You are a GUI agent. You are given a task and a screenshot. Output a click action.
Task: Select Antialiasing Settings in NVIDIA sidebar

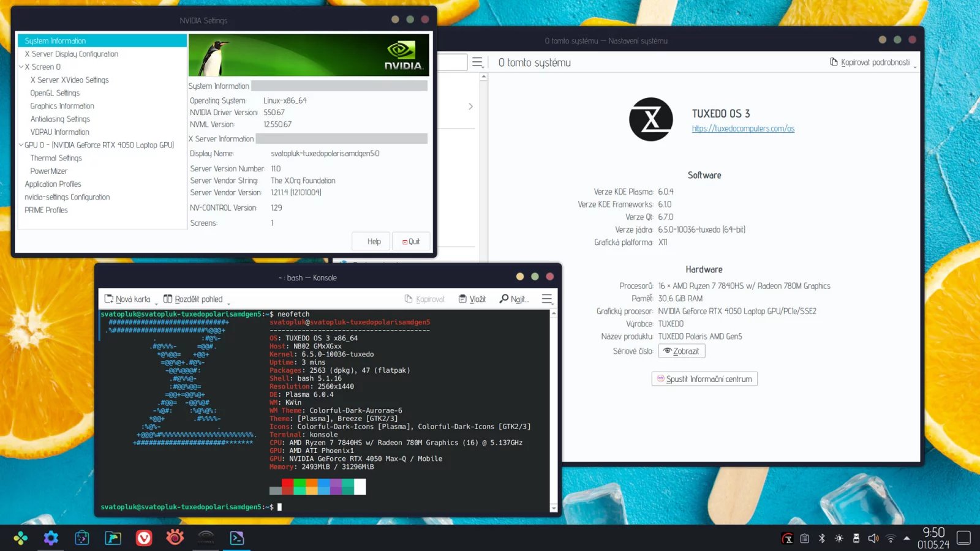coord(60,119)
